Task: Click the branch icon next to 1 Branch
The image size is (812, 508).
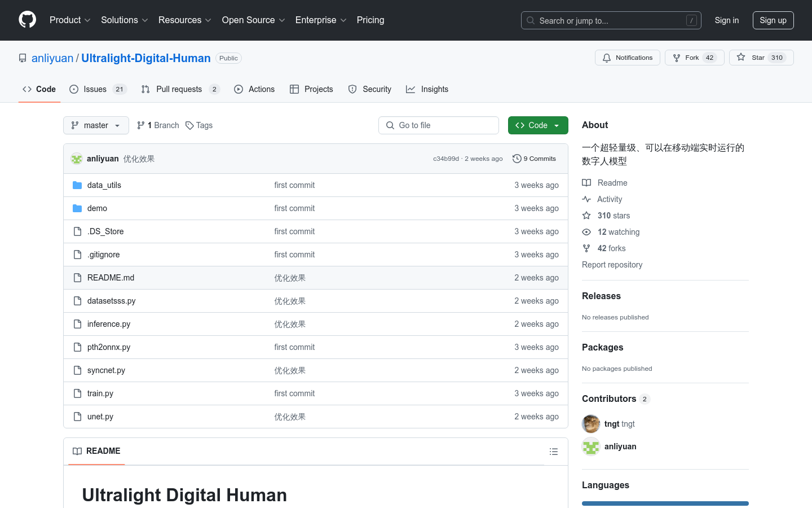Action: click(x=141, y=125)
